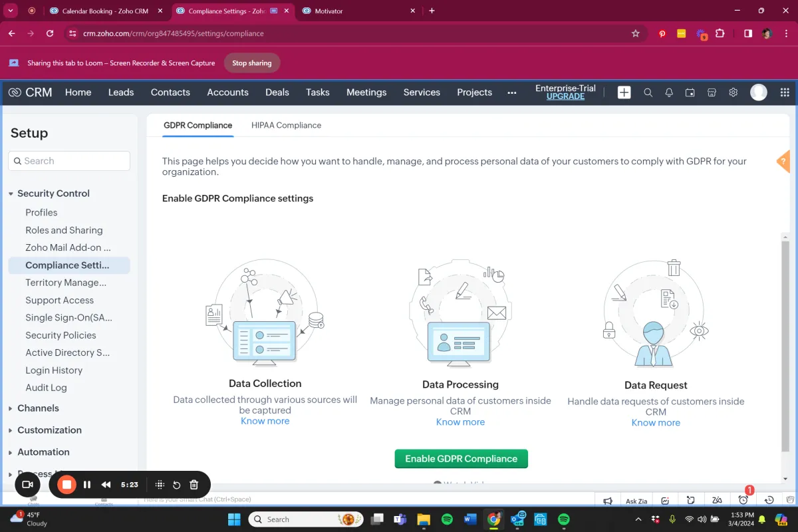Open the Contacts module
Image resolution: width=798 pixels, height=532 pixels.
170,92
